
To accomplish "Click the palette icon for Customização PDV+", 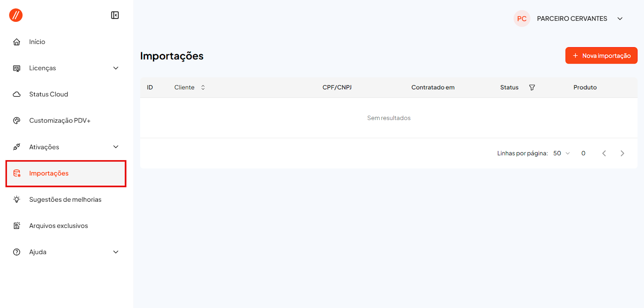I will [x=17, y=120].
